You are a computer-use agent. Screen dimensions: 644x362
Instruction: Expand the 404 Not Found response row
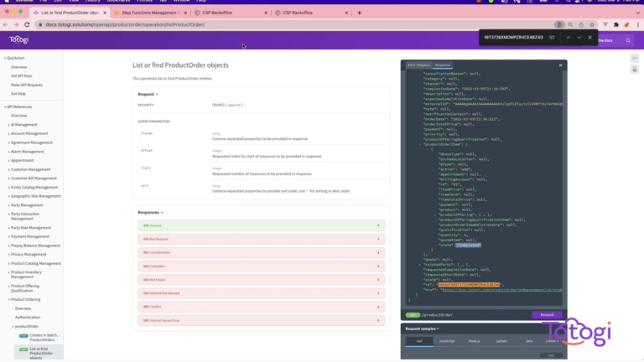click(260, 280)
